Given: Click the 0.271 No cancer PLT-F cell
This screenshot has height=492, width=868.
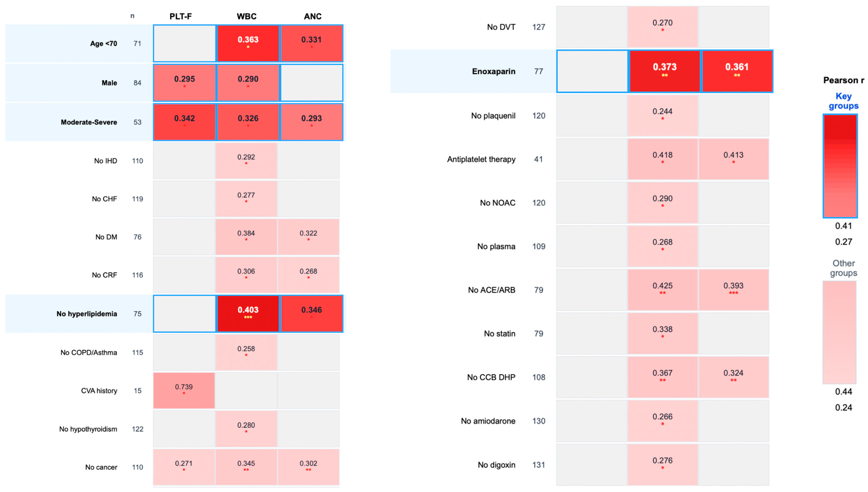Looking at the screenshot, I should (x=184, y=467).
